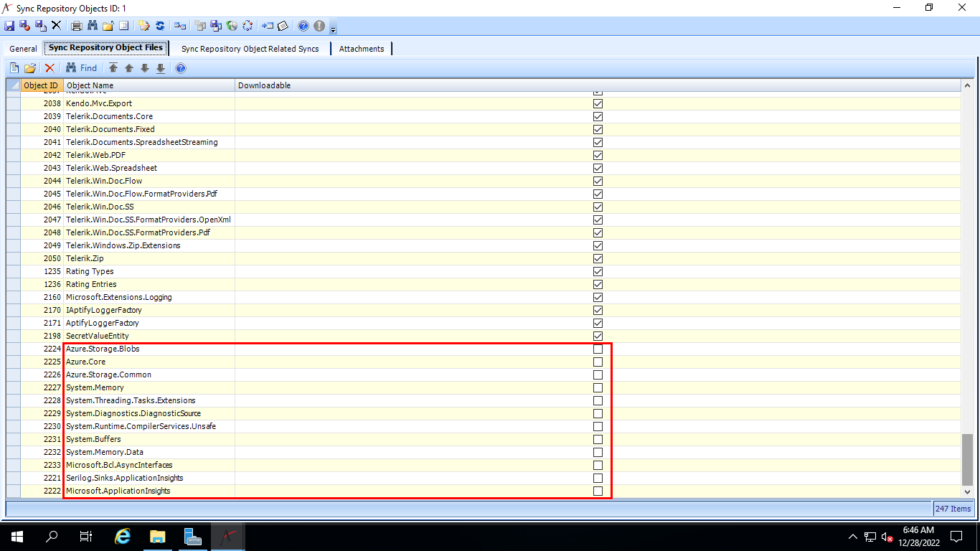Click the scroll up arrow of the grid
980x551 pixels.
pos(967,86)
